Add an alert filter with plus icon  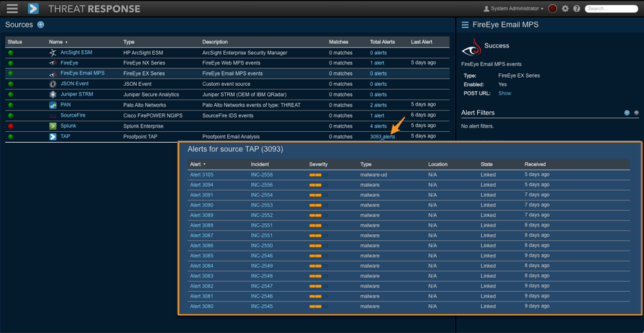click(x=627, y=113)
